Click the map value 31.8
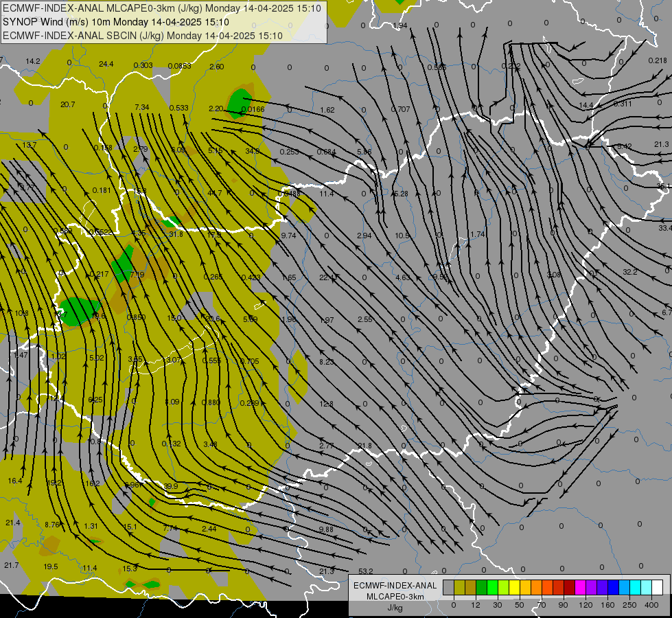672x618 pixels. pyautogui.click(x=176, y=234)
